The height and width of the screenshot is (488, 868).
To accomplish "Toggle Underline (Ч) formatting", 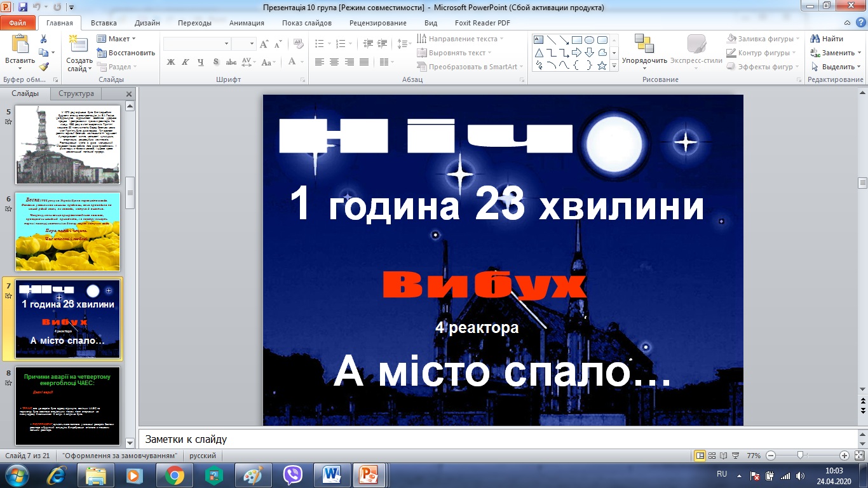I will pos(201,62).
